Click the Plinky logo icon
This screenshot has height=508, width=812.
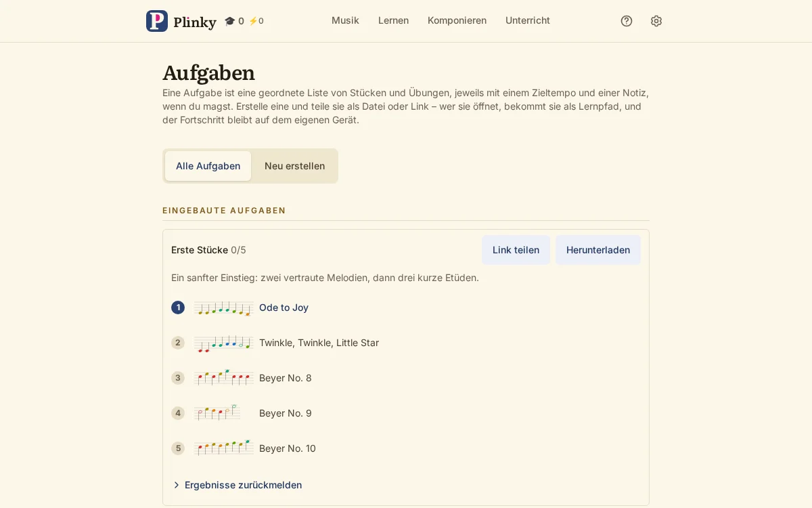[157, 21]
